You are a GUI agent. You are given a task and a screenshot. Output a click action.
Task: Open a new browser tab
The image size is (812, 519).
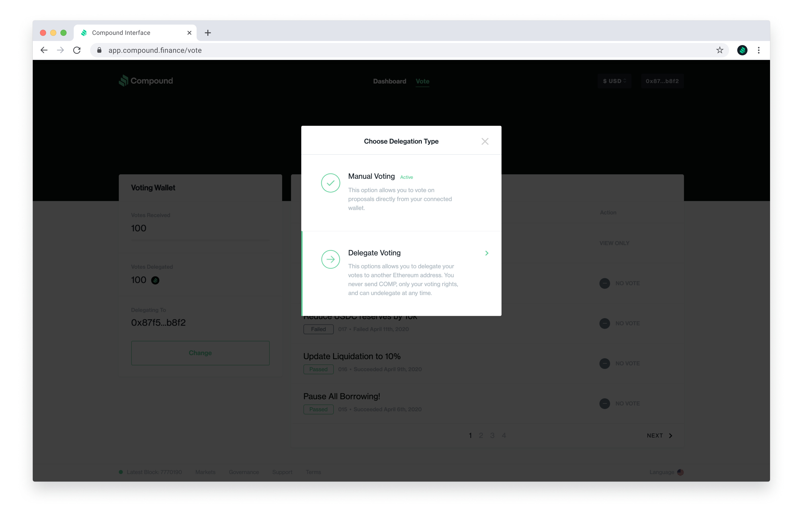coord(208,33)
